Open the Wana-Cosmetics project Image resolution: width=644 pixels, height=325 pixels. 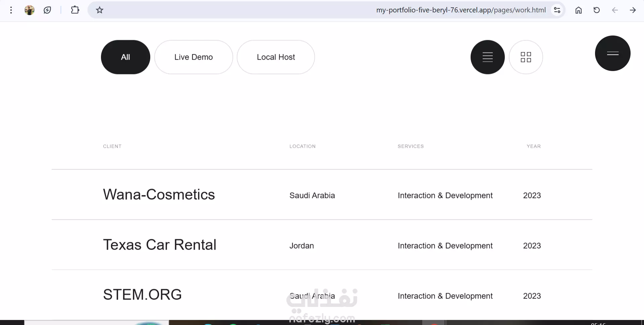(159, 195)
